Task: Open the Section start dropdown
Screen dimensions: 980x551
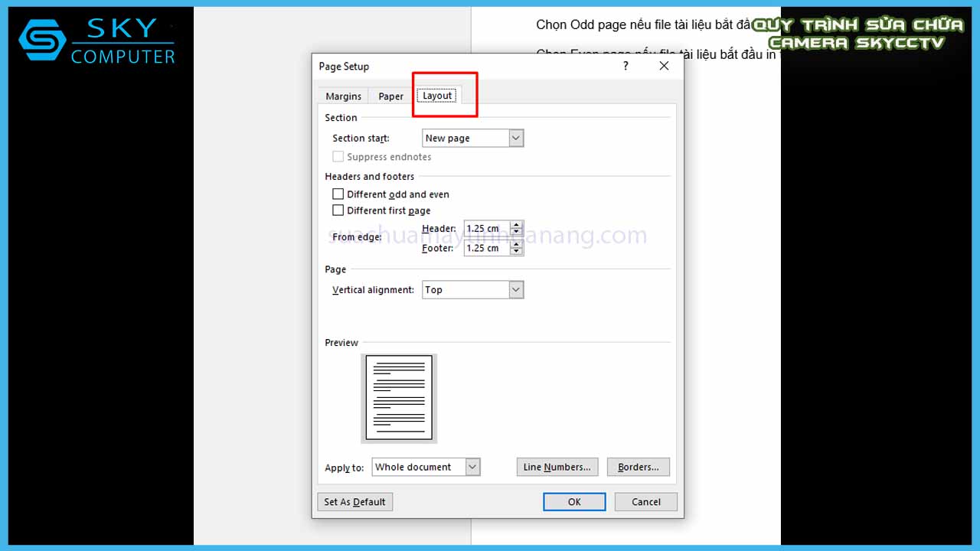Action: 516,139
